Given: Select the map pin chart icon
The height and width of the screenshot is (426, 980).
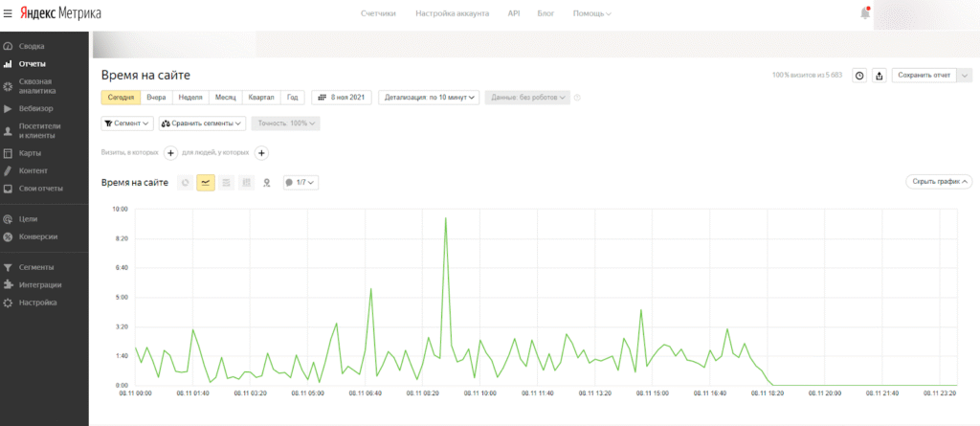Looking at the screenshot, I should [x=267, y=182].
